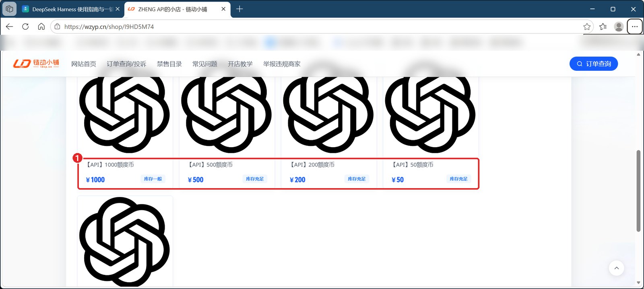
Task: Close the DeepSeek Harness tab
Action: tap(118, 9)
